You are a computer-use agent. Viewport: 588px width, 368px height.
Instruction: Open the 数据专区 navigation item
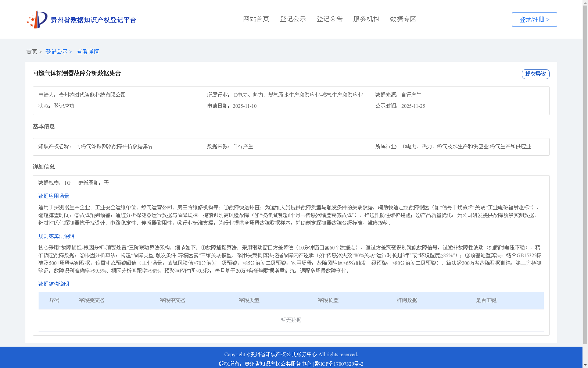click(403, 19)
